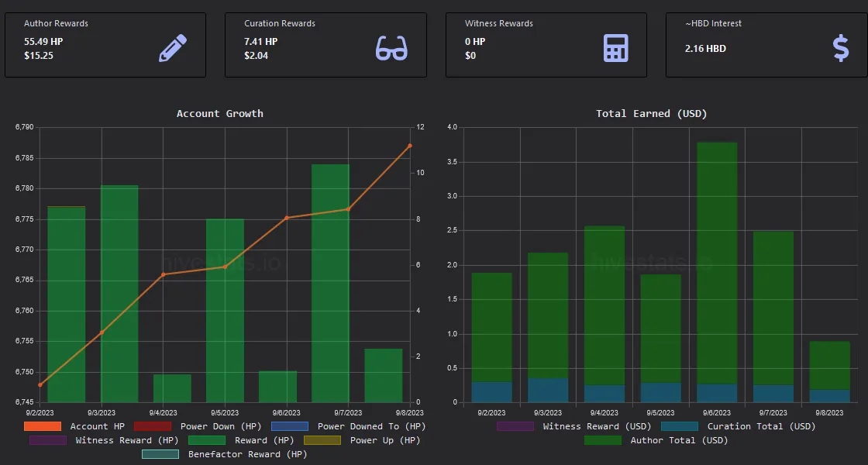Select the Author Rewards 55.49 HP card
This screenshot has height=465, width=868.
click(105, 45)
